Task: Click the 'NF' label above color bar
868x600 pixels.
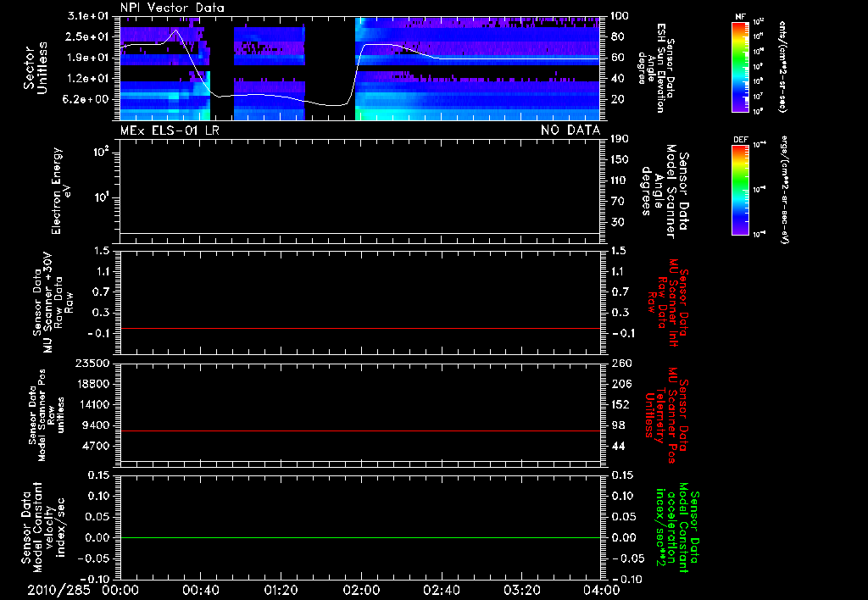Action: tap(741, 17)
